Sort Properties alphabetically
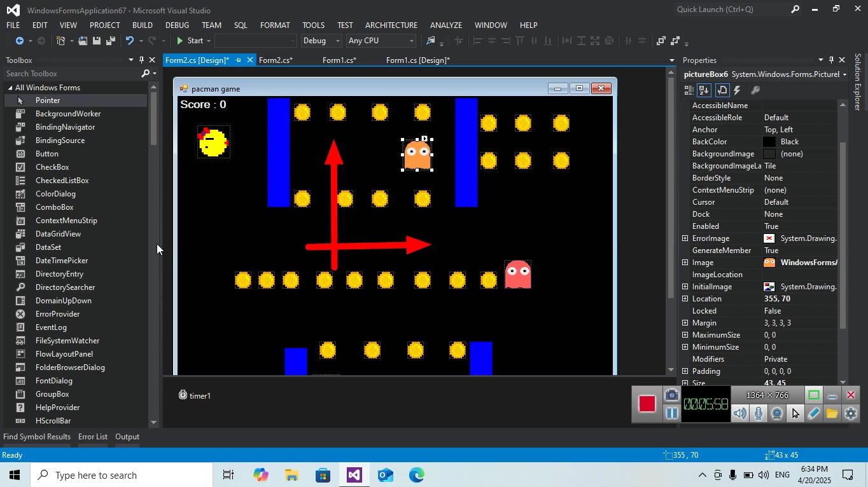The height and width of the screenshot is (487, 868). tap(704, 90)
